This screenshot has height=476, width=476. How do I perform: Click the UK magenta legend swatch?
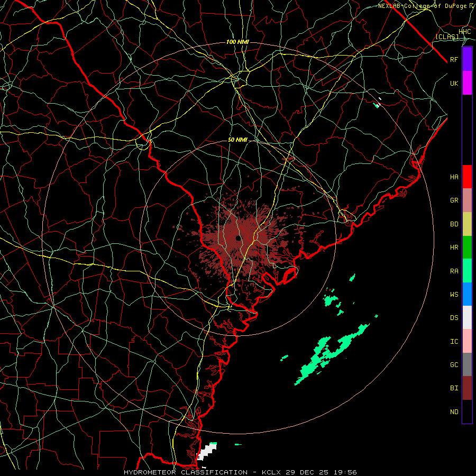click(467, 83)
